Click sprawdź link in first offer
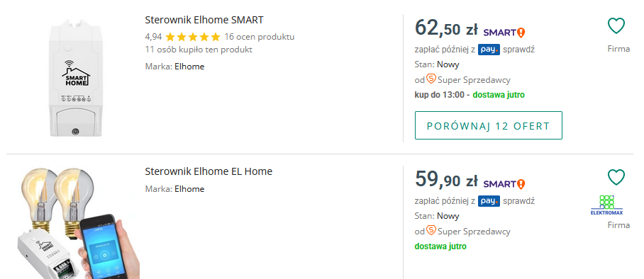This screenshot has height=279, width=644. 518,50
